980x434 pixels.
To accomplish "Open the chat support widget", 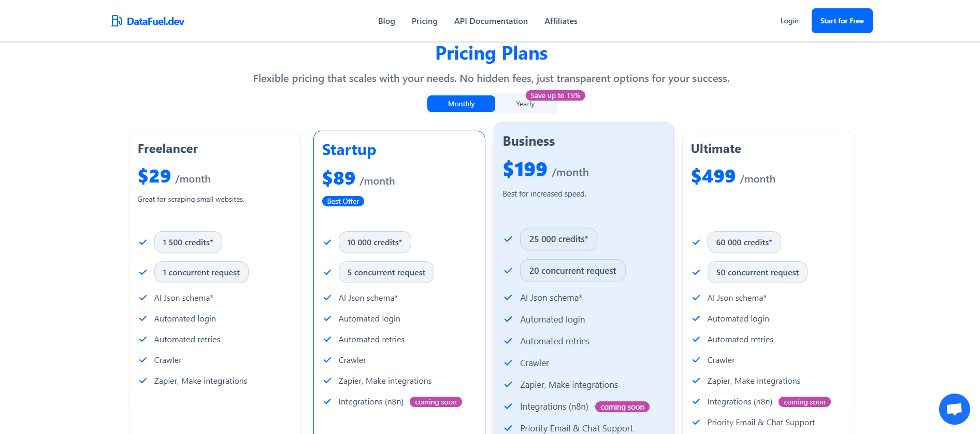I will pos(954,409).
